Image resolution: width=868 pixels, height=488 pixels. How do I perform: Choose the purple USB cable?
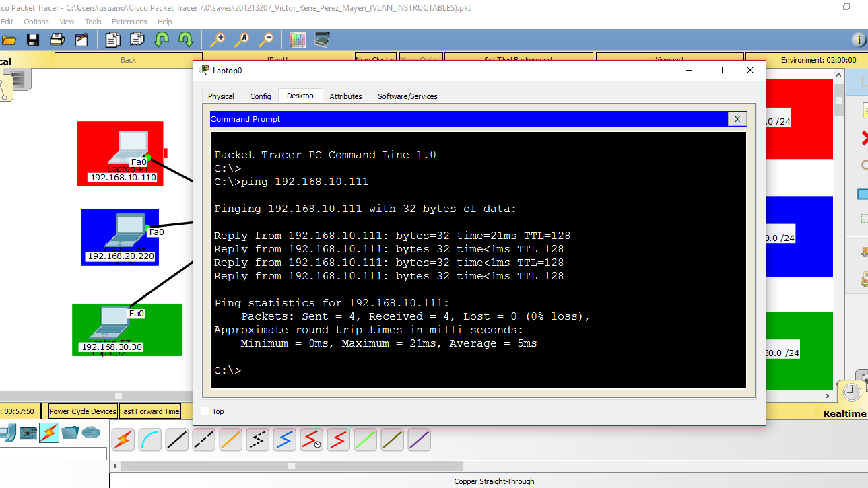click(x=420, y=440)
